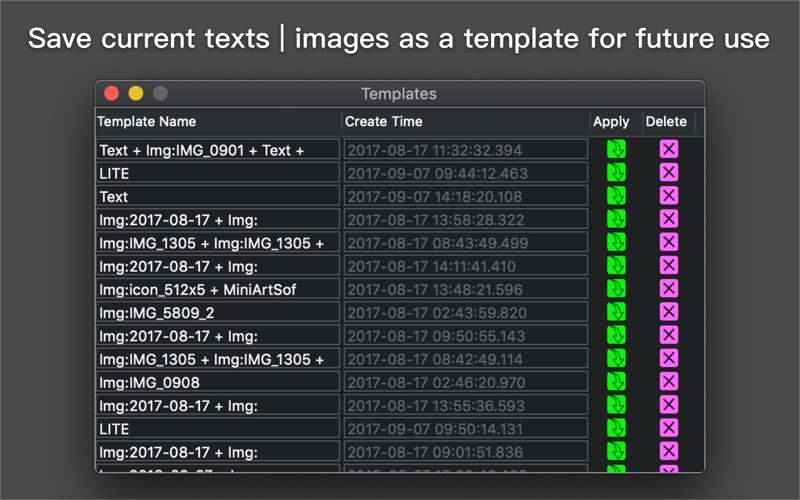Viewport: 800px width, 500px height.
Task: Edit the template name field dated 14:11:41.410
Action: [218, 266]
